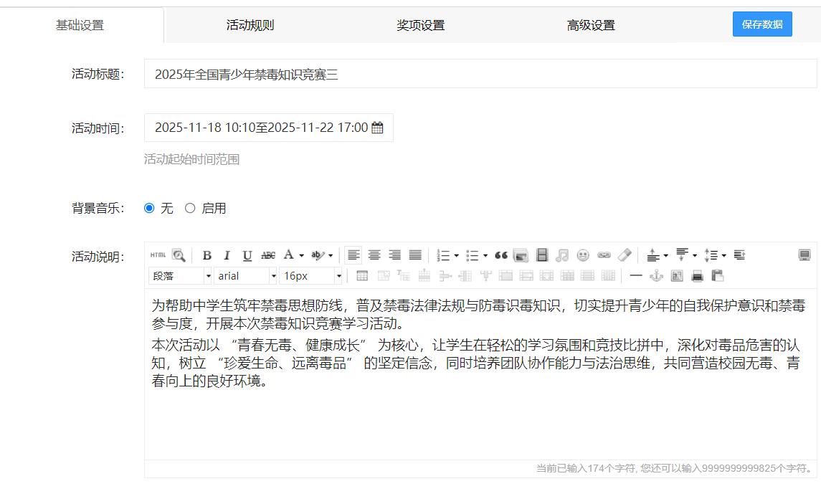The height and width of the screenshot is (504, 821).
Task: Enable background music with 启用
Action: (190, 208)
